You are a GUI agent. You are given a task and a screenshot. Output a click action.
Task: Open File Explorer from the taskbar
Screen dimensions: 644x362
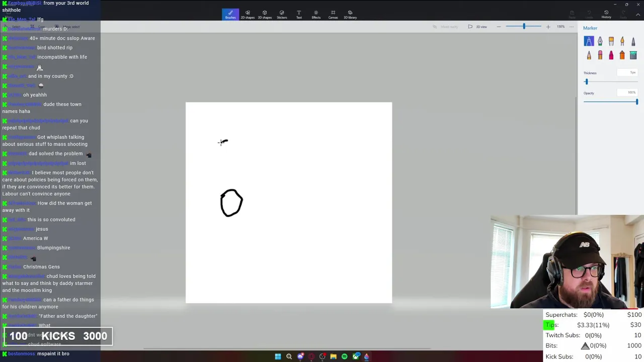click(x=333, y=356)
